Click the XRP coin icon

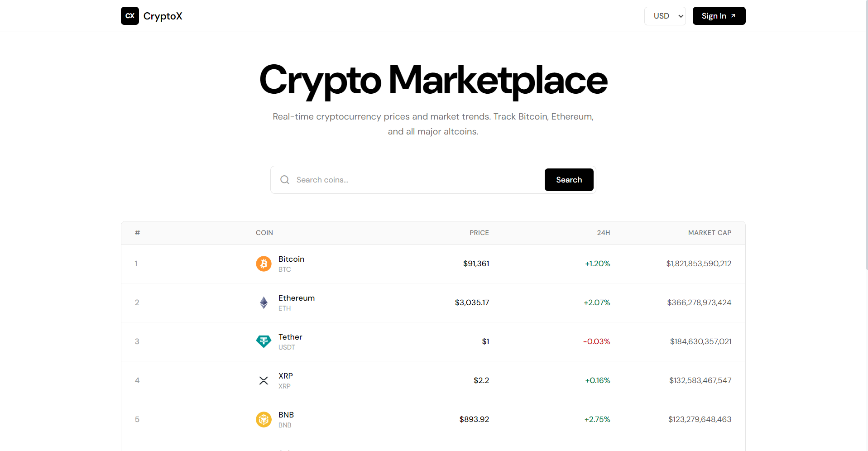tap(264, 380)
